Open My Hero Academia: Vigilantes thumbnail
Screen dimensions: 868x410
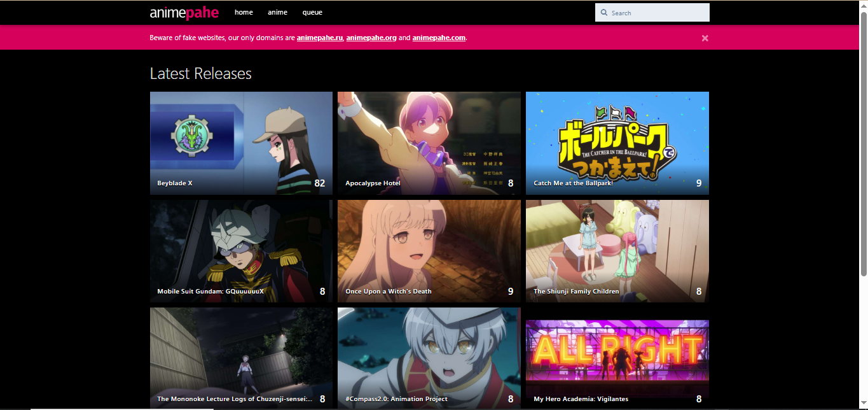[x=617, y=358]
